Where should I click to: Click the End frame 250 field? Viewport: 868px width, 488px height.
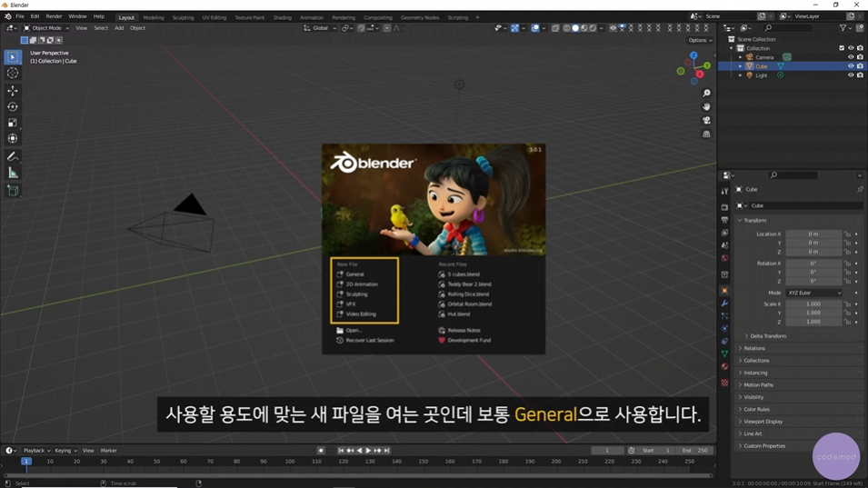695,451
